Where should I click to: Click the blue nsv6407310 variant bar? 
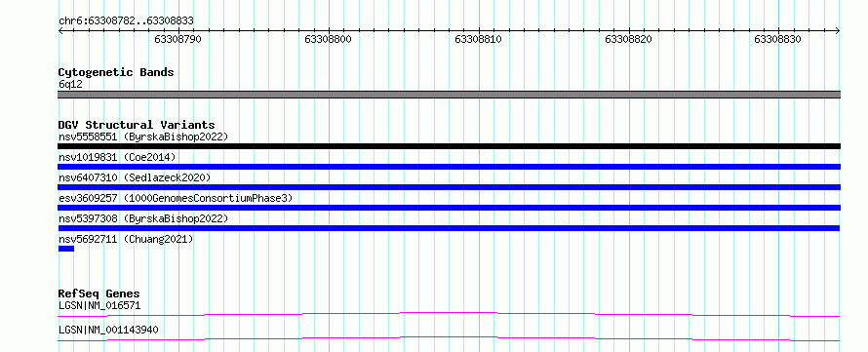pyautogui.click(x=449, y=187)
